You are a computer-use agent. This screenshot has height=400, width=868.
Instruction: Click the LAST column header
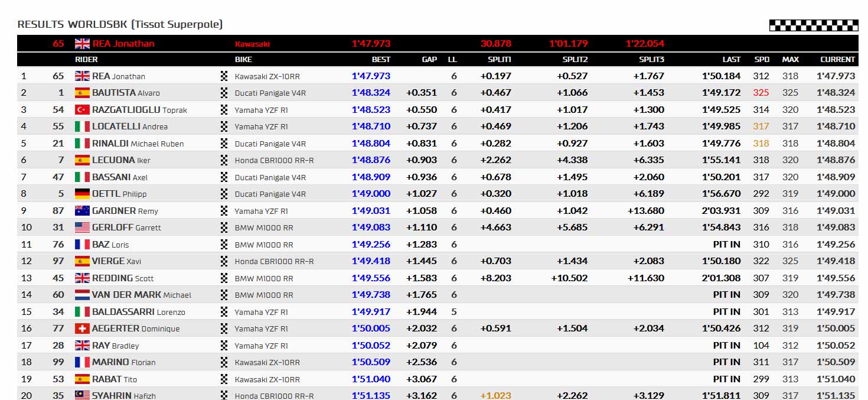732,59
